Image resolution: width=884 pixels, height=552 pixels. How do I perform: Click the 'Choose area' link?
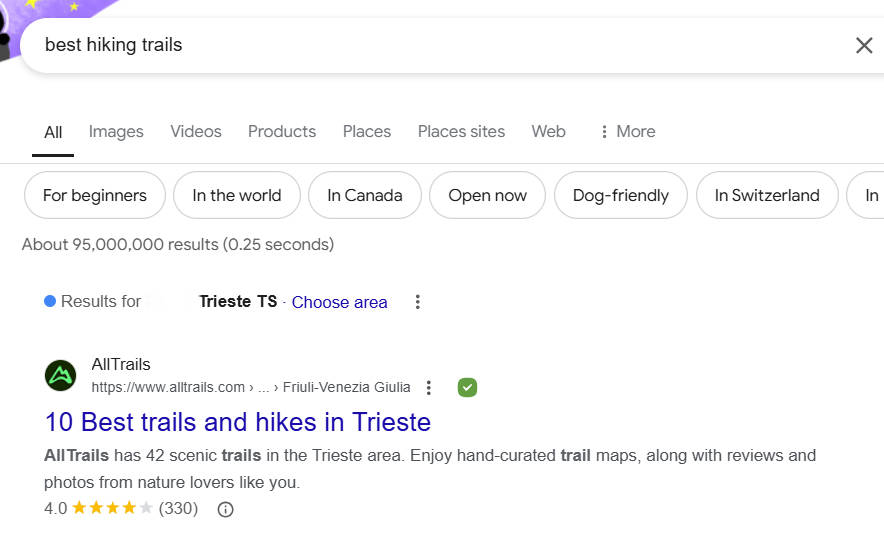(x=339, y=302)
